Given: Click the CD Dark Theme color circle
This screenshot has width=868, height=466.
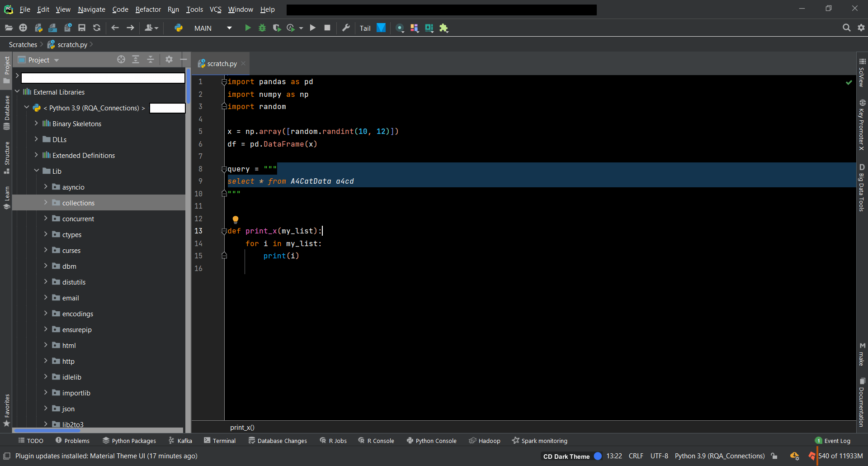Looking at the screenshot, I should click(x=598, y=456).
